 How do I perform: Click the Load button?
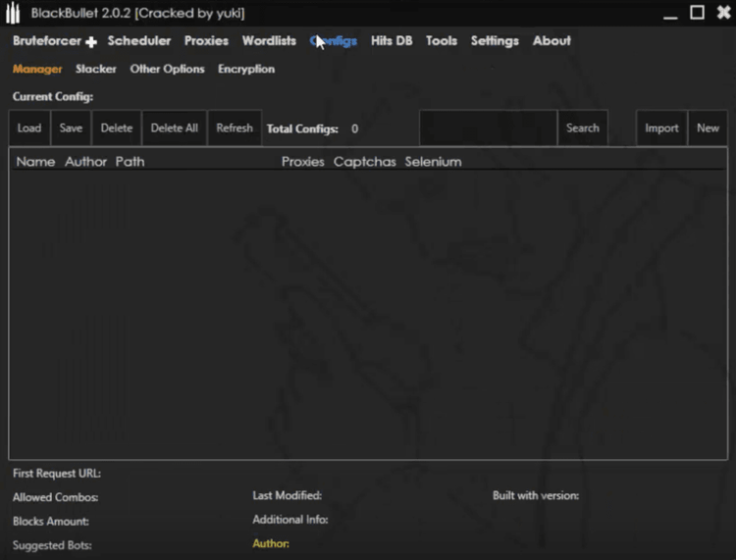coord(29,128)
